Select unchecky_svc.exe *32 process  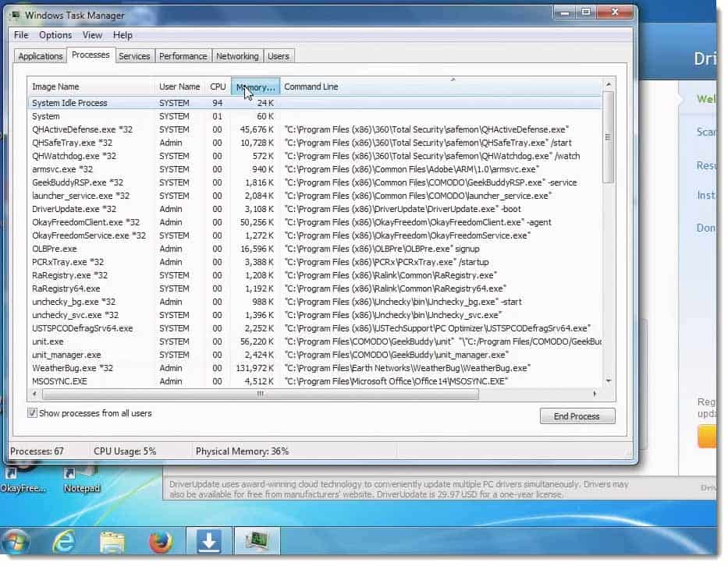314,315
